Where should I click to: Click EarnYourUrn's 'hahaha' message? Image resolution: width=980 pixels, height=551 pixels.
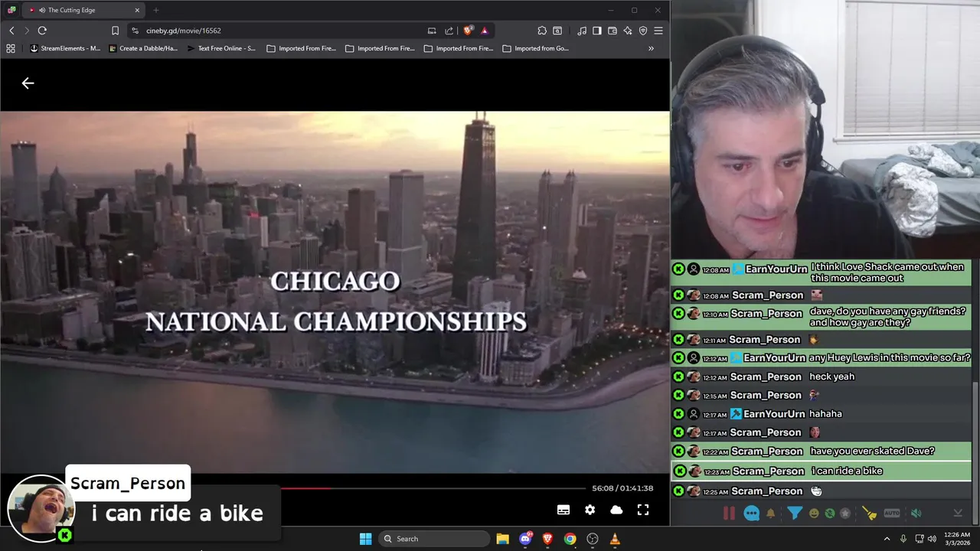point(825,413)
